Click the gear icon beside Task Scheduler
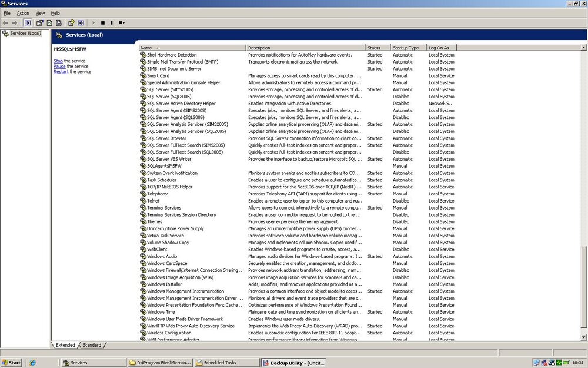The height and width of the screenshot is (368, 588). 143,180
